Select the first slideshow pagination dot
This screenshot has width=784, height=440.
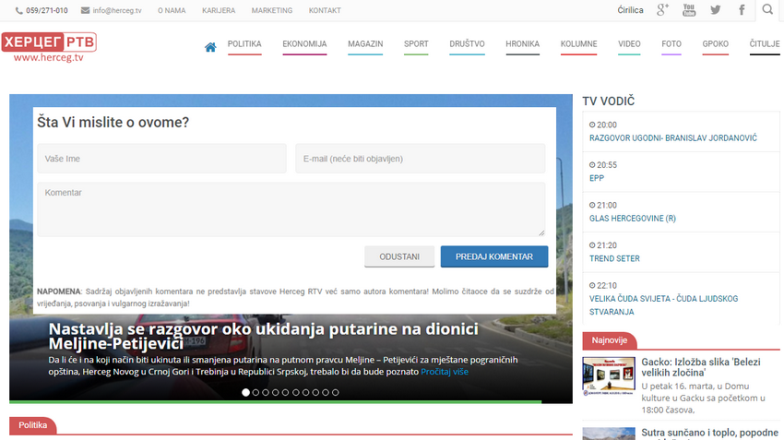[x=246, y=392]
